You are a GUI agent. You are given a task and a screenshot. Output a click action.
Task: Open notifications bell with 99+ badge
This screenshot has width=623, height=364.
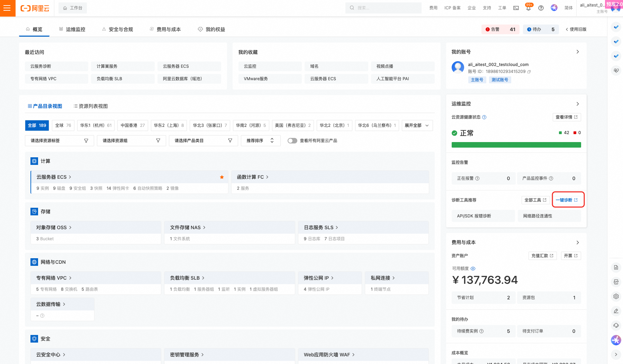[x=529, y=8]
